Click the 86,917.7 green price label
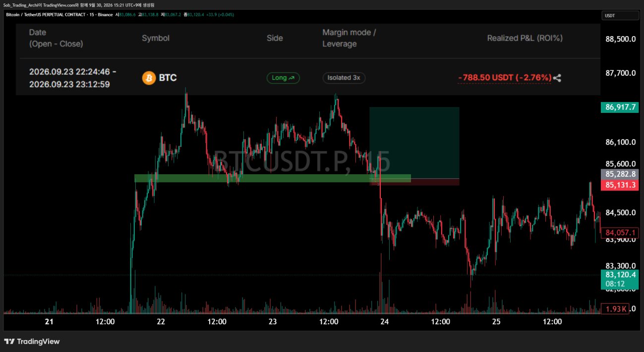This screenshot has height=352, width=644. 620,107
